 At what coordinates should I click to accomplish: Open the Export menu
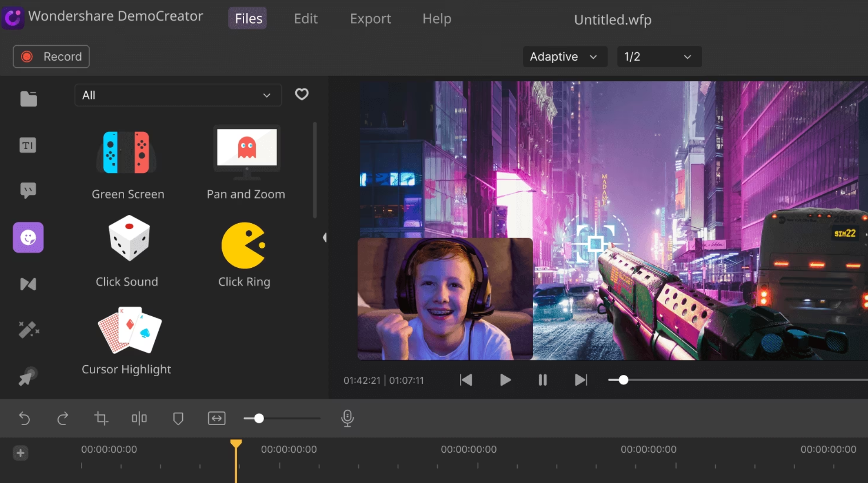[370, 18]
